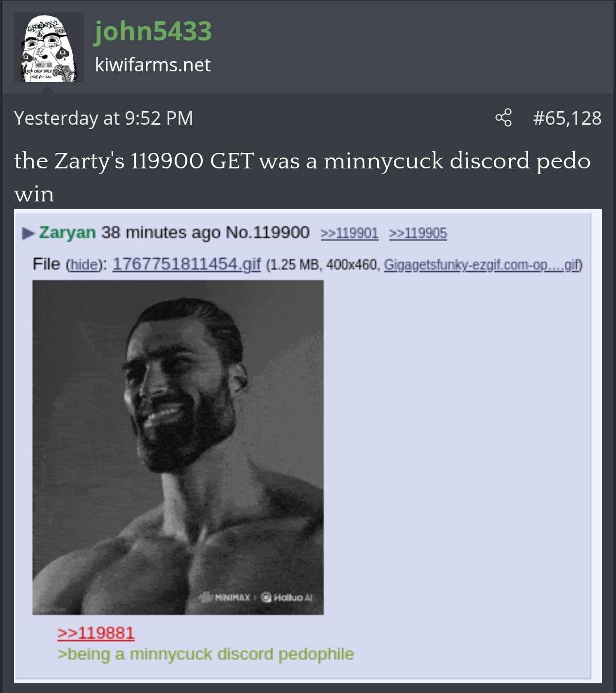Open the 1767751811454.gif file link
This screenshot has width=616, height=693.
186,264
